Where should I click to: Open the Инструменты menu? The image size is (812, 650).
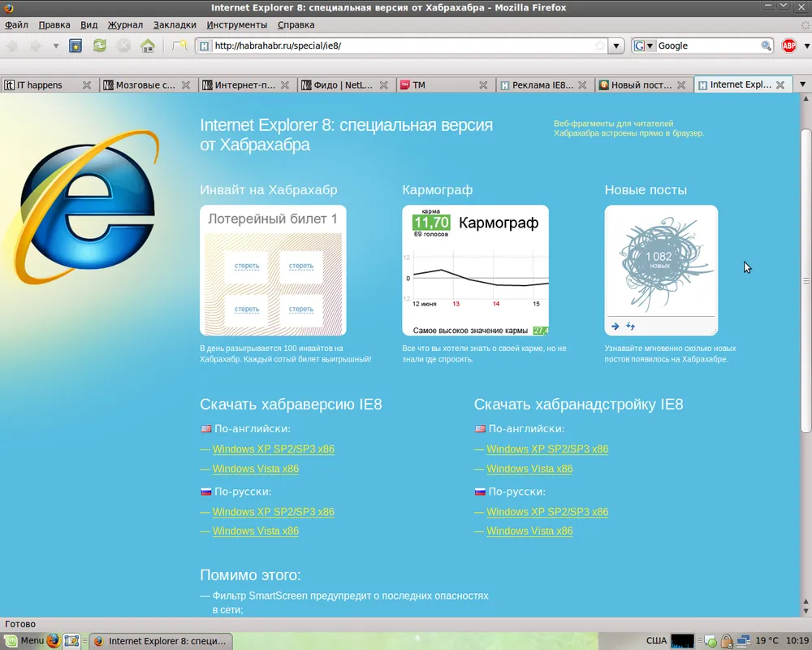click(x=236, y=25)
